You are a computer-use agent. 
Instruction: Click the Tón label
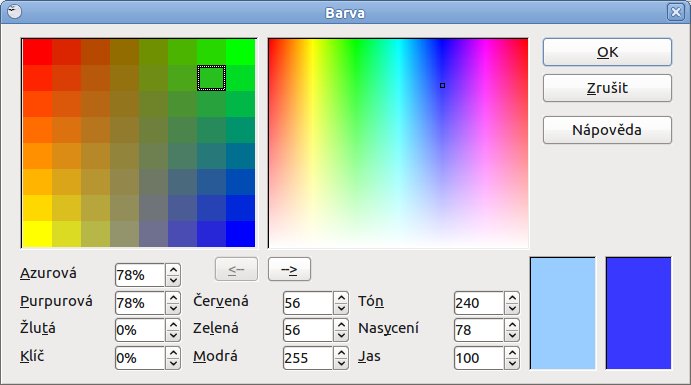371,301
